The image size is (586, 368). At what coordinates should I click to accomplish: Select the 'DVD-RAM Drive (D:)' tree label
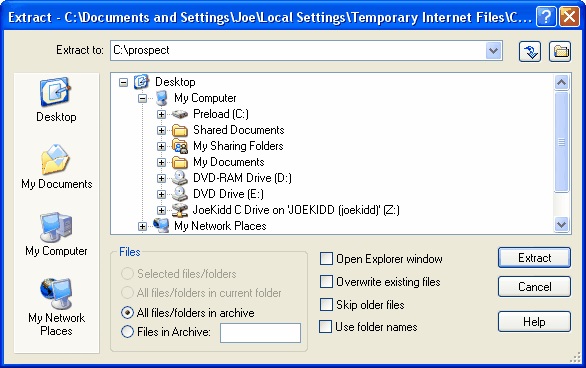click(x=242, y=178)
